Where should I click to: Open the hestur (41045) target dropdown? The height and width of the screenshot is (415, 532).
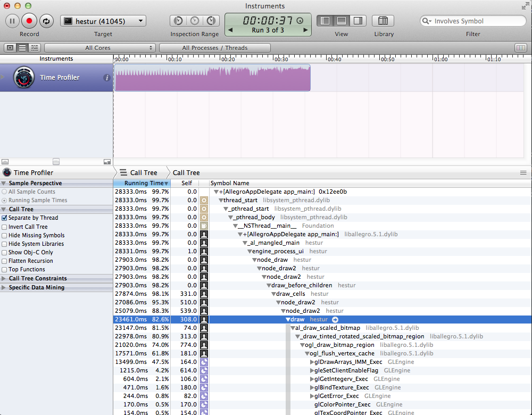[x=103, y=21]
